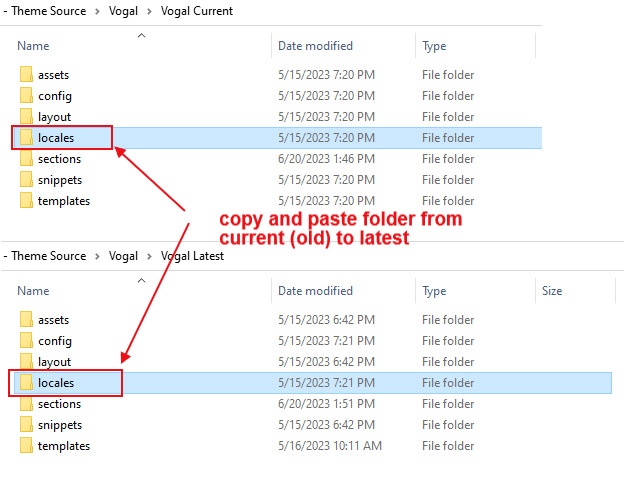Image resolution: width=624 pixels, height=488 pixels.
Task: Toggle sort arrow above Name in Vogal Current
Action: click(x=141, y=35)
